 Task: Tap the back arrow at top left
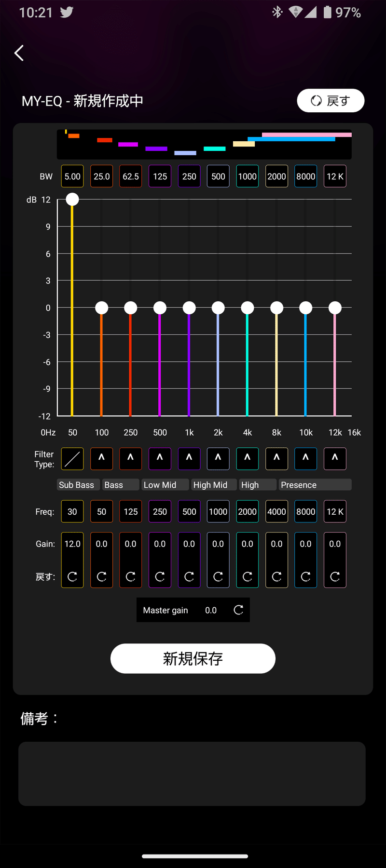pos(19,53)
